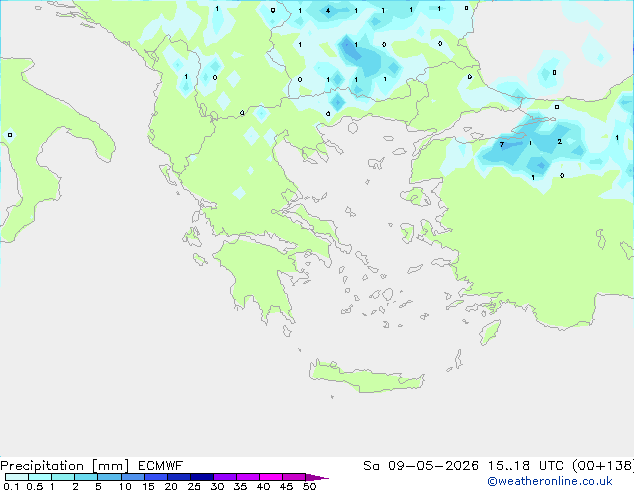This screenshot has width=634, height=490.
Task: Select the 30–35 mm purple legend swatch
Action: [x=225, y=477]
